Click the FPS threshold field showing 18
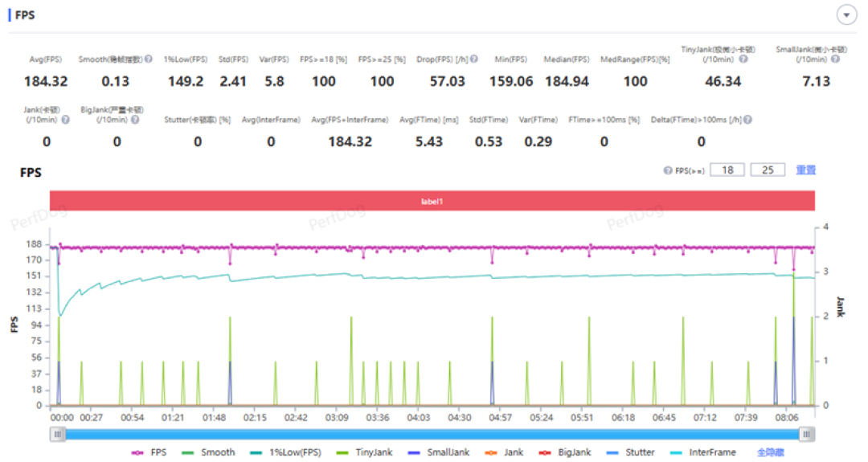The image size is (868, 462). [727, 170]
